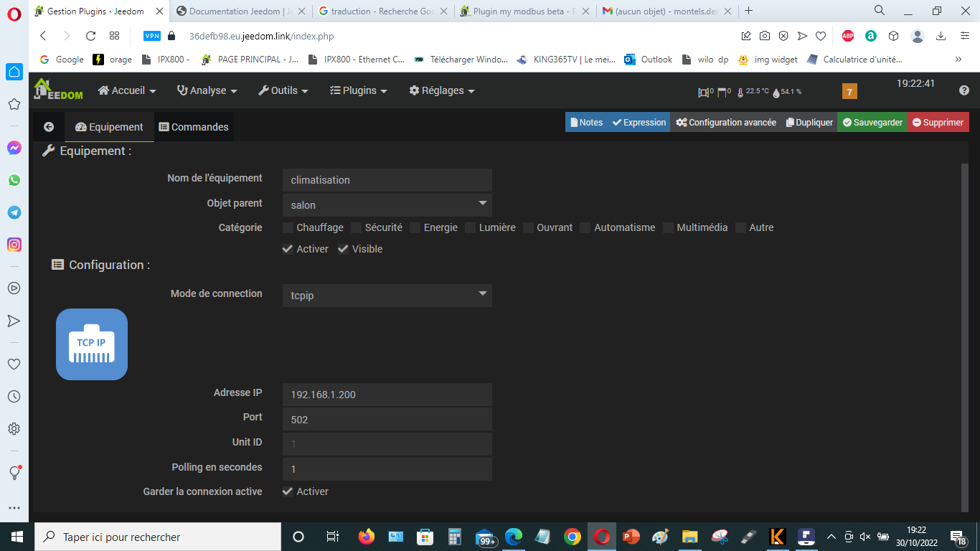Uncheck Activer under equipment category
This screenshot has width=980, height=551.
click(x=288, y=249)
